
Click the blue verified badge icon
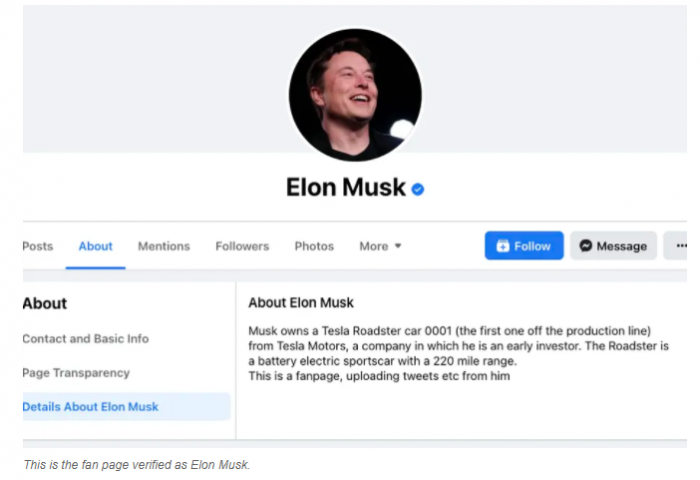(x=418, y=188)
